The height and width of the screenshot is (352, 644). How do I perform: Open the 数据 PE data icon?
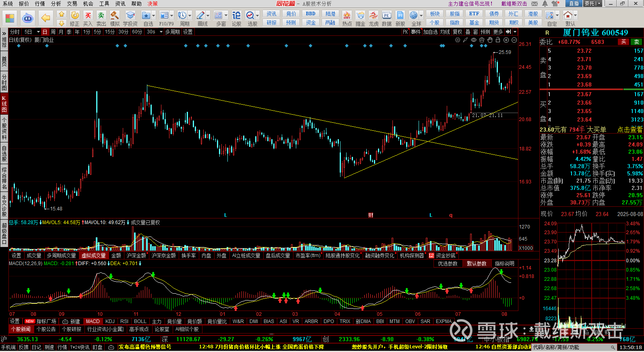(386, 15)
